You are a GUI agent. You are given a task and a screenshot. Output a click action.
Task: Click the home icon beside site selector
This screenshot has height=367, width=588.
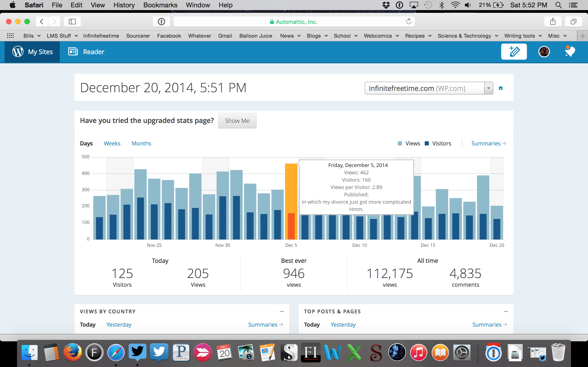(x=500, y=88)
